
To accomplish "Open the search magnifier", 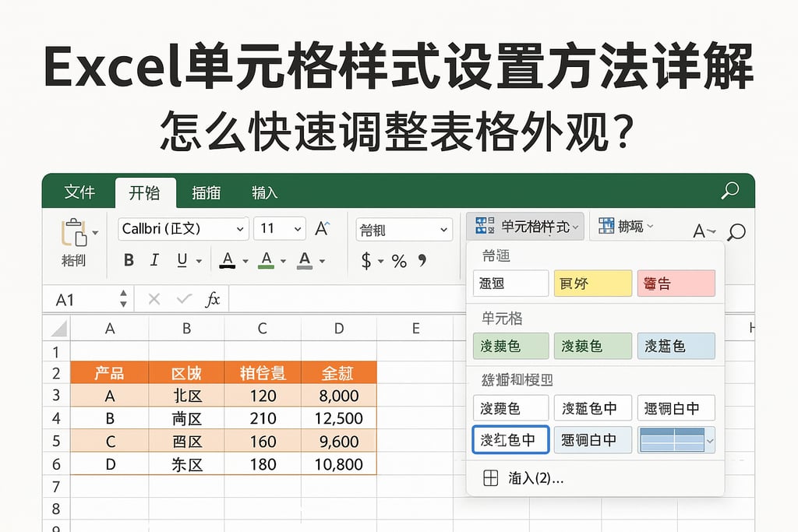I will point(729,191).
